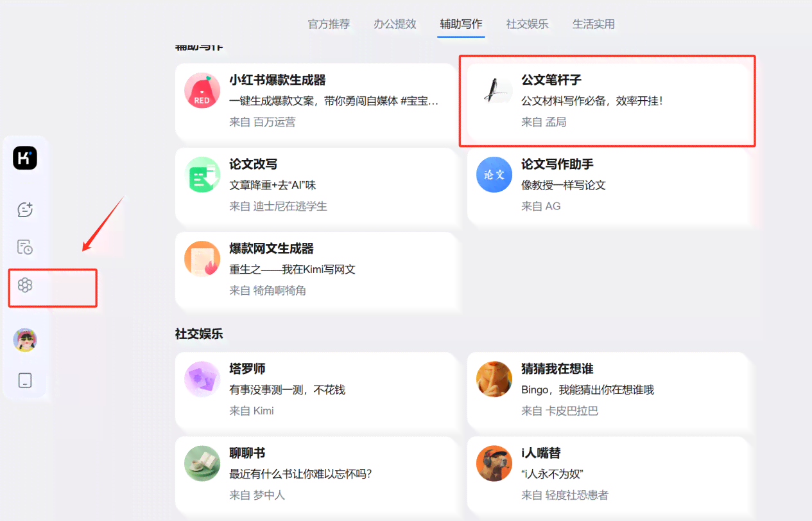
Task: Click the i人嘴替 dog avatar icon
Action: [x=494, y=463]
